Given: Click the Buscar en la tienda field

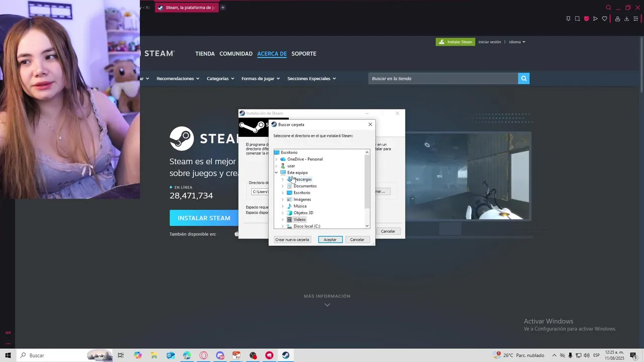Looking at the screenshot, I should coord(443,78).
